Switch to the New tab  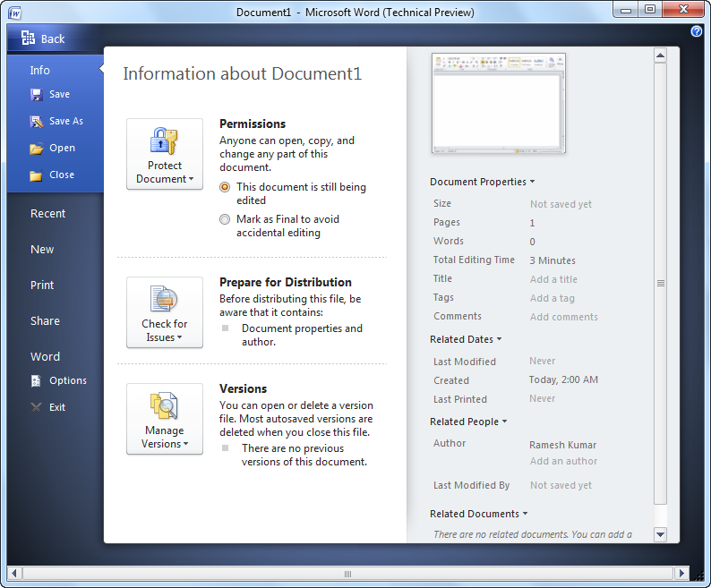point(42,250)
